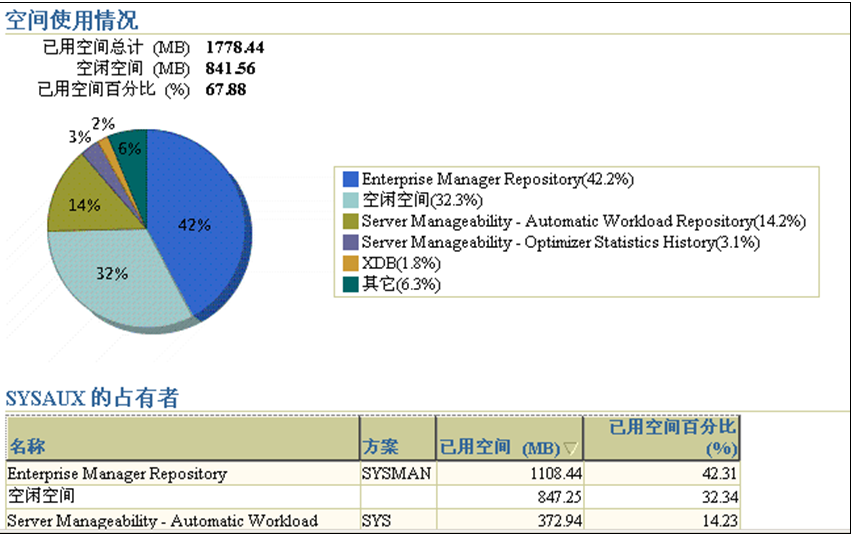Viewport: 854px width, 536px height.
Task: Click legend text Optimizer Statistics History(3.1%)
Action: 642,242
